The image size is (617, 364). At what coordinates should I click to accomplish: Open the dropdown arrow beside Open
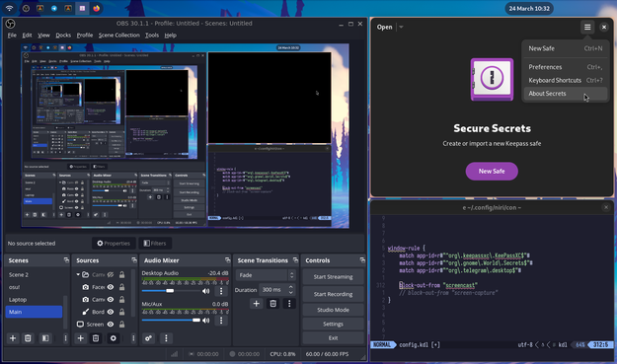[401, 27]
